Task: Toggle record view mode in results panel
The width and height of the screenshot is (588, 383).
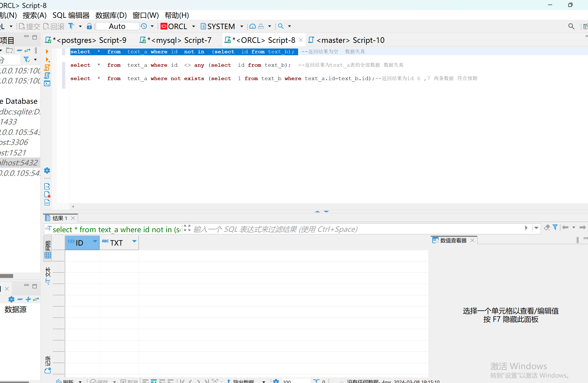Action: 48,364
